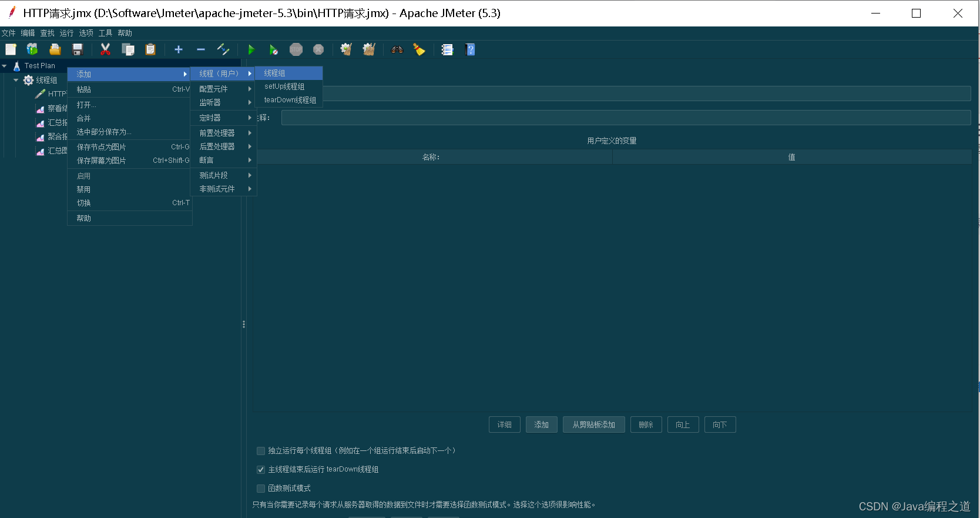This screenshot has width=980, height=518.
Task: Click the 从剪贴板添加 button
Action: [594, 425]
